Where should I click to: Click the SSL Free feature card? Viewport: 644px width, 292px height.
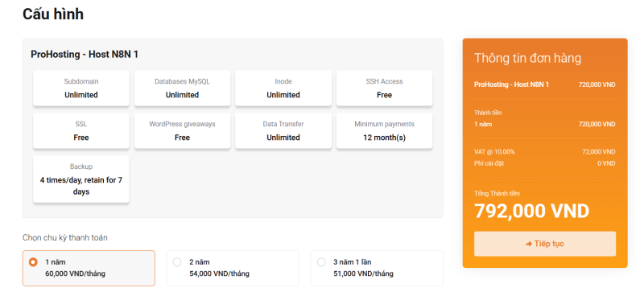click(x=81, y=130)
